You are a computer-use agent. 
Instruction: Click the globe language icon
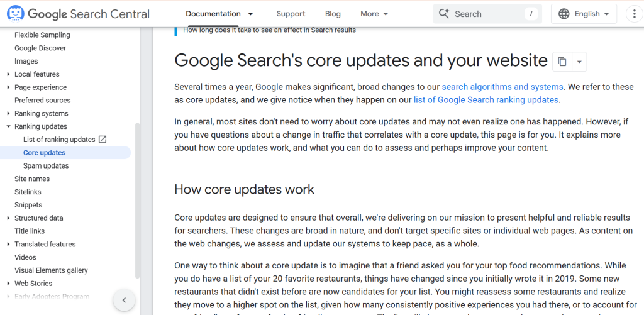point(563,14)
